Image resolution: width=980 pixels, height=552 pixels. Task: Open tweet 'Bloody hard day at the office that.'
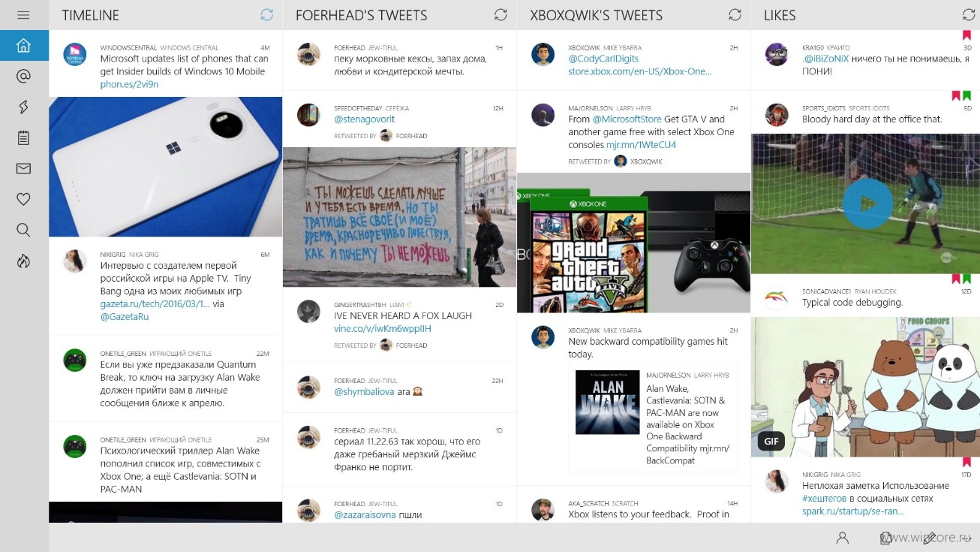(x=871, y=119)
